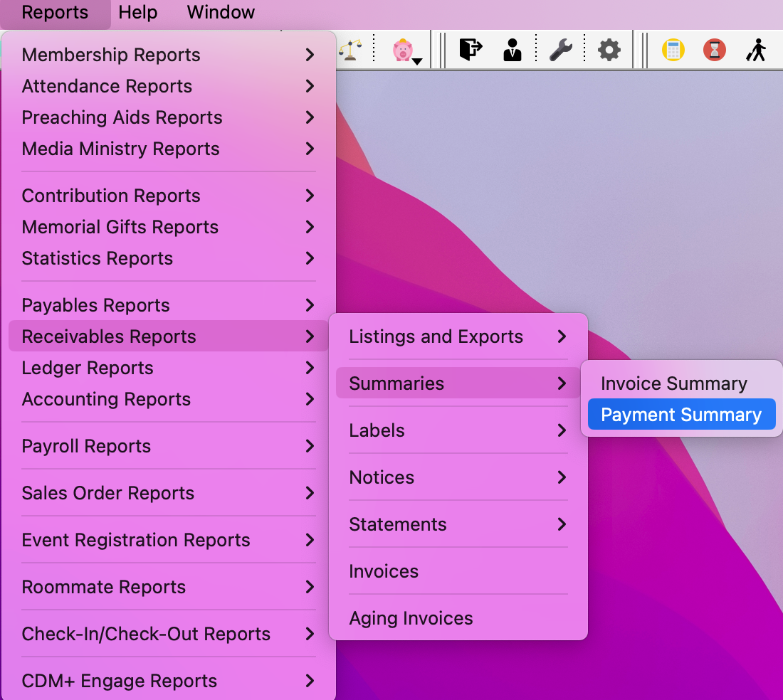Select Payment Summary from the submenu
The width and height of the screenshot is (783, 700).
click(680, 415)
